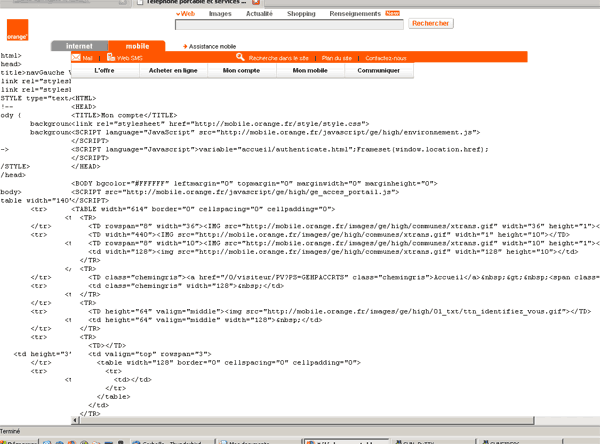Click the horizontal scrollbar left arrow
600x444 pixels.
coord(75,420)
